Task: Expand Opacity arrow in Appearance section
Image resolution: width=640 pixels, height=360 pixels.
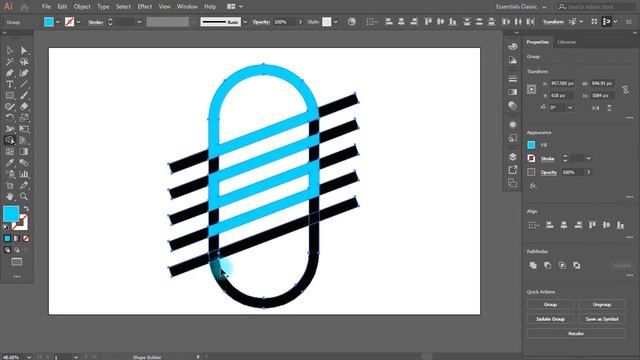Action: click(589, 172)
